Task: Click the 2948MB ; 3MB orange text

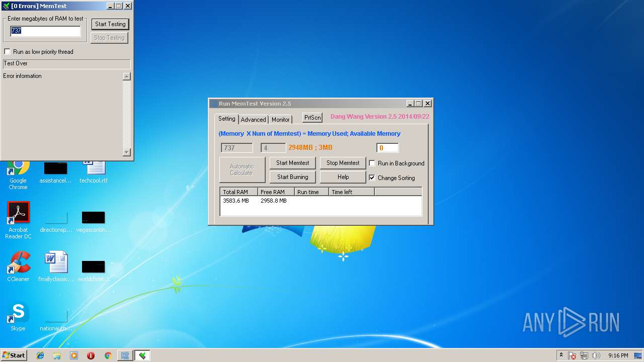Action: pyautogui.click(x=310, y=148)
